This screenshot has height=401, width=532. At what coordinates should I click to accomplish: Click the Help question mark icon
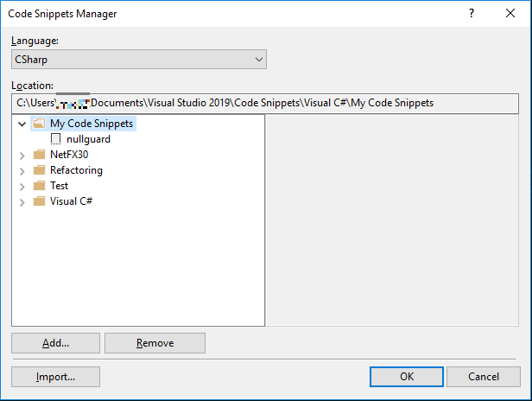(x=472, y=14)
